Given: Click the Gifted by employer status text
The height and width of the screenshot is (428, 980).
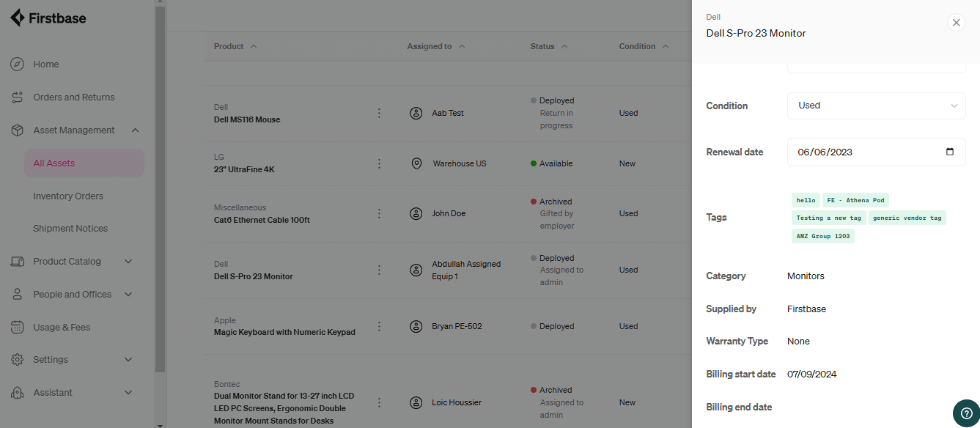Looking at the screenshot, I should [x=557, y=220].
